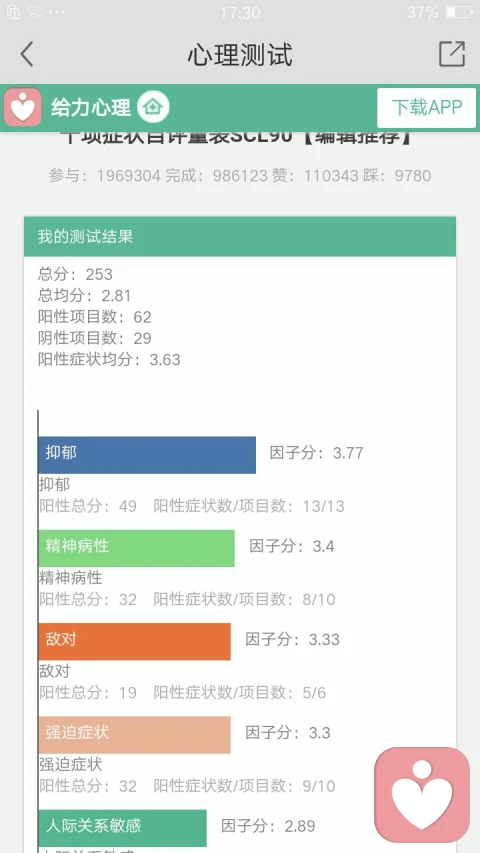Select the teal 人际关系敏感 bar

(122, 828)
